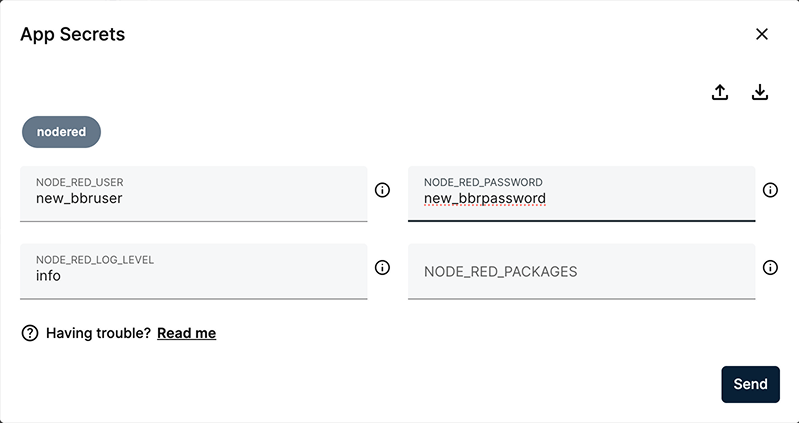Click the NODE_RED_PASSWORD field label
Viewport: 799px width, 423px height.
pyautogui.click(x=483, y=183)
